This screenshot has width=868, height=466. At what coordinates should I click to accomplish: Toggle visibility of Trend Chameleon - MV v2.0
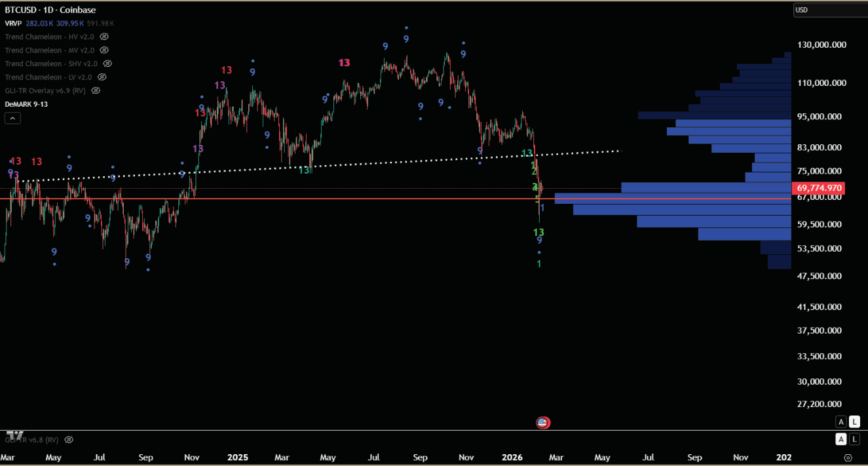104,50
